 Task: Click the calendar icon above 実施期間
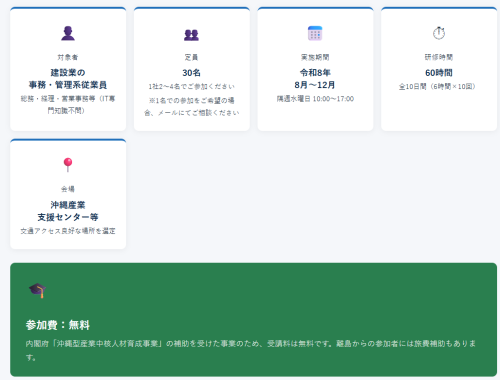pyautogui.click(x=315, y=33)
